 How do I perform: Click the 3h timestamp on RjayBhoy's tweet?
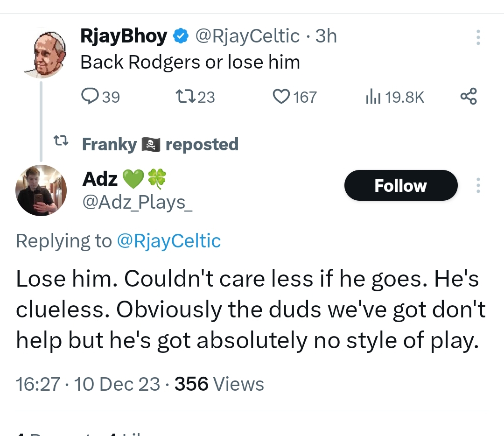point(326,36)
